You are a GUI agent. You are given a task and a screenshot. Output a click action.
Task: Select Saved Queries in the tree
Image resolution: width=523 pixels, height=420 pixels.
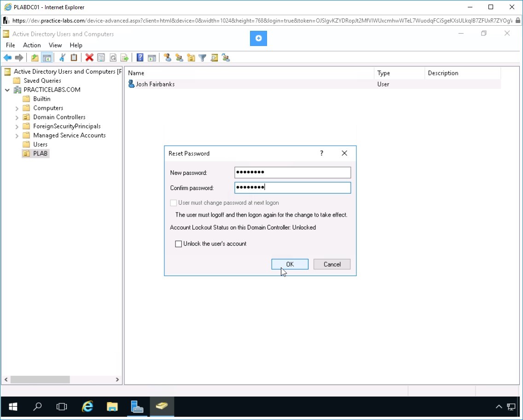pos(42,81)
